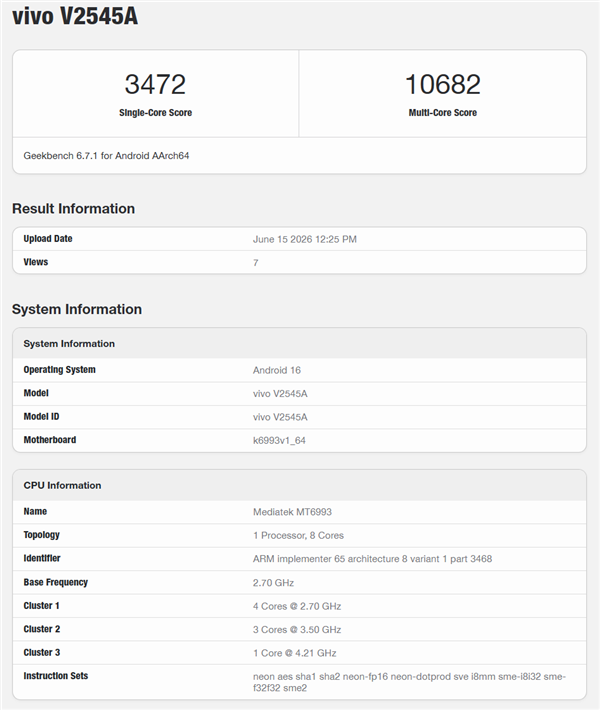
Task: Click the Cluster 2 label
Action: 42,629
